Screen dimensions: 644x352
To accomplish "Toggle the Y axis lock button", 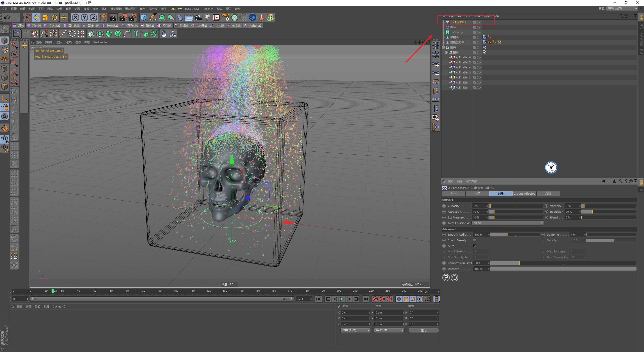I will point(84,17).
